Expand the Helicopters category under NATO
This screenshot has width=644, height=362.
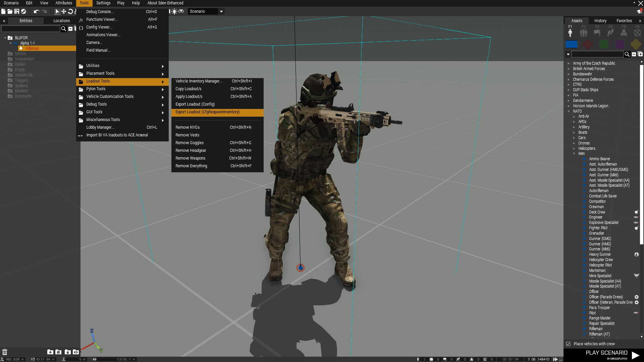click(574, 148)
